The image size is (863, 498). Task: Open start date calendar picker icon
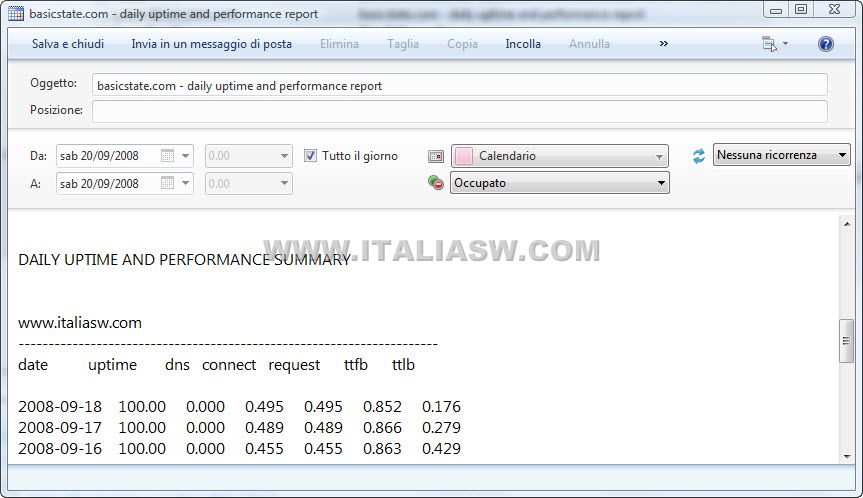167,156
